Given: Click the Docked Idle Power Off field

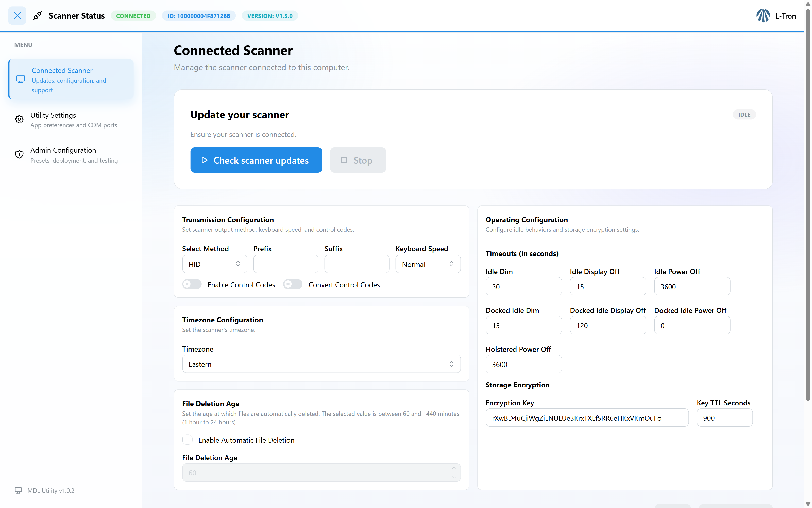Looking at the screenshot, I should click(x=692, y=325).
